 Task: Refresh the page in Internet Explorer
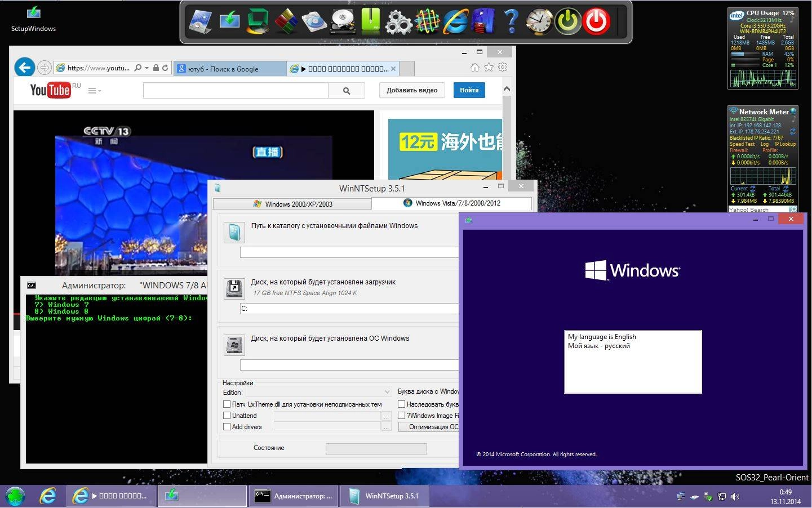[x=165, y=68]
